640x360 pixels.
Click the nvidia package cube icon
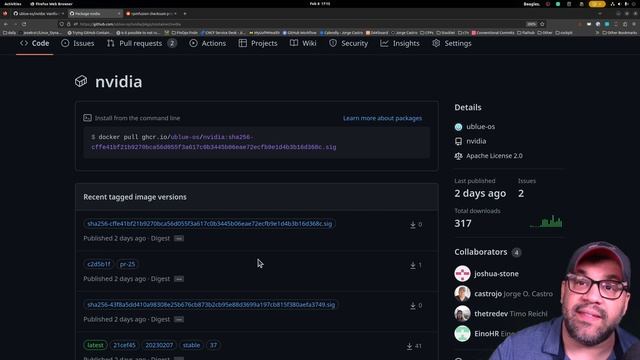[81, 81]
